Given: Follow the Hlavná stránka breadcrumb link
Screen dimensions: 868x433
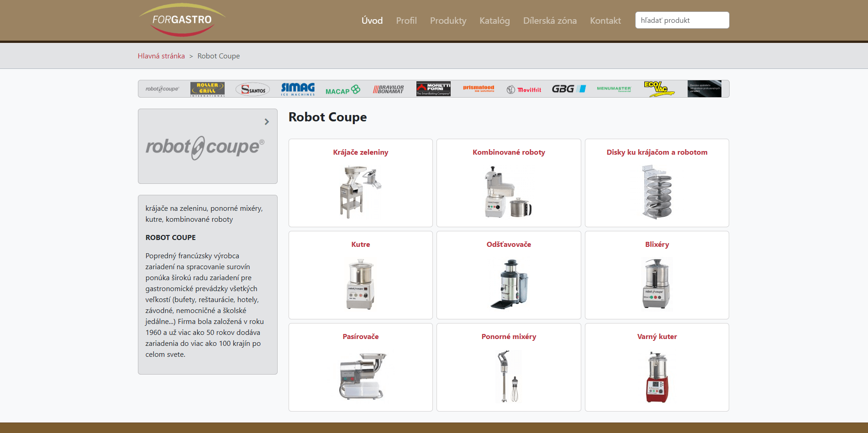Looking at the screenshot, I should 161,56.
